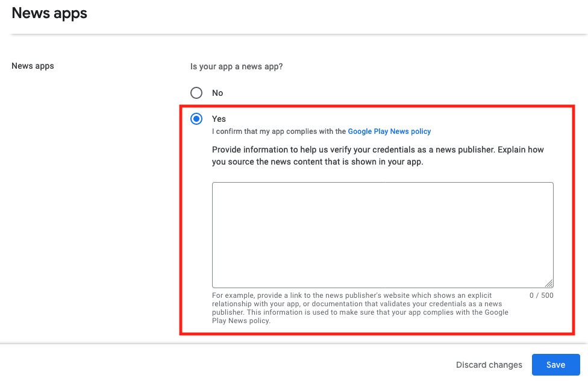The width and height of the screenshot is (588, 381).
Task: Mark the app as not a news app
Action: [x=196, y=93]
